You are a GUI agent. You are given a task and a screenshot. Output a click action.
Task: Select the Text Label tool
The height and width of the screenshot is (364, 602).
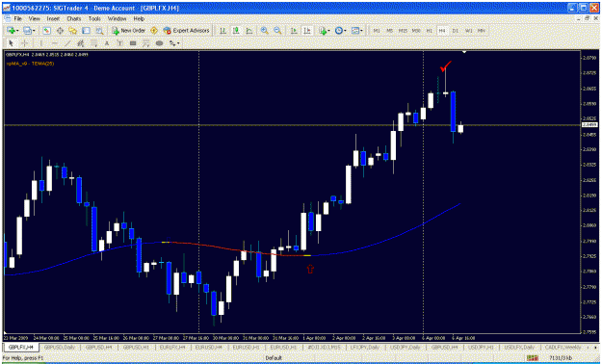click(x=119, y=43)
